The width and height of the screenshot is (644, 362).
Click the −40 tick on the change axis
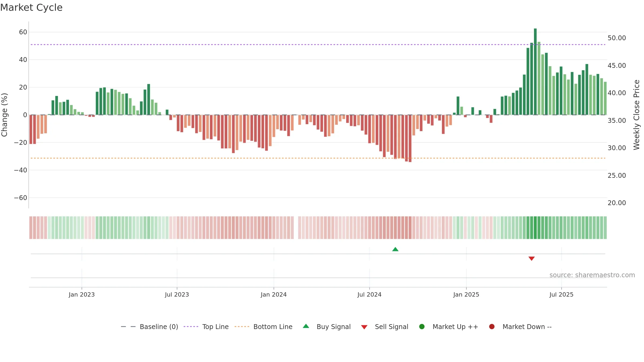click(x=21, y=170)
